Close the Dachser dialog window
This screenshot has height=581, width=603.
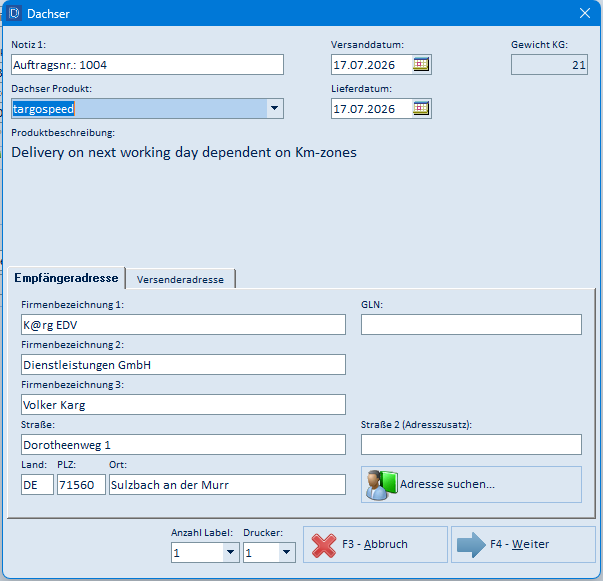tap(585, 13)
